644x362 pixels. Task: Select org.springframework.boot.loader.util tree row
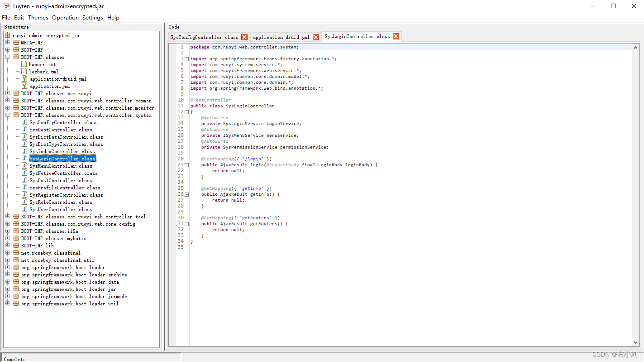pos(70,304)
